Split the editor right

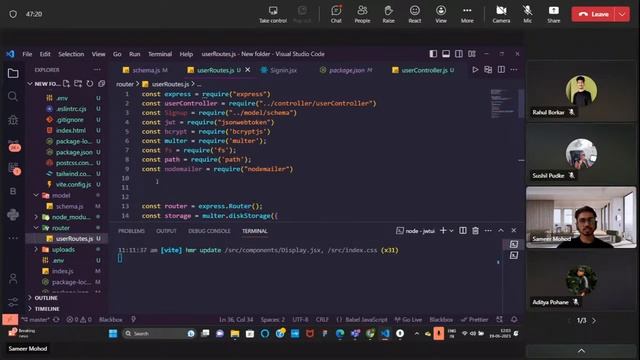click(x=501, y=70)
